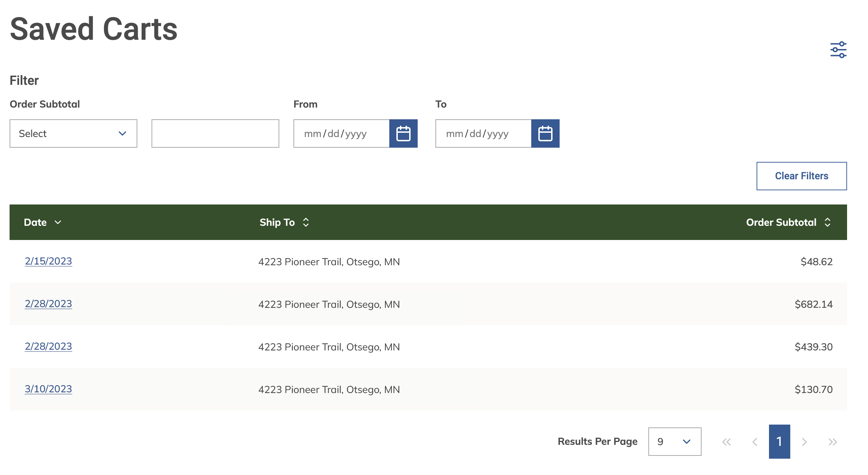
Task: Select page 1 in pagination
Action: 779,442
